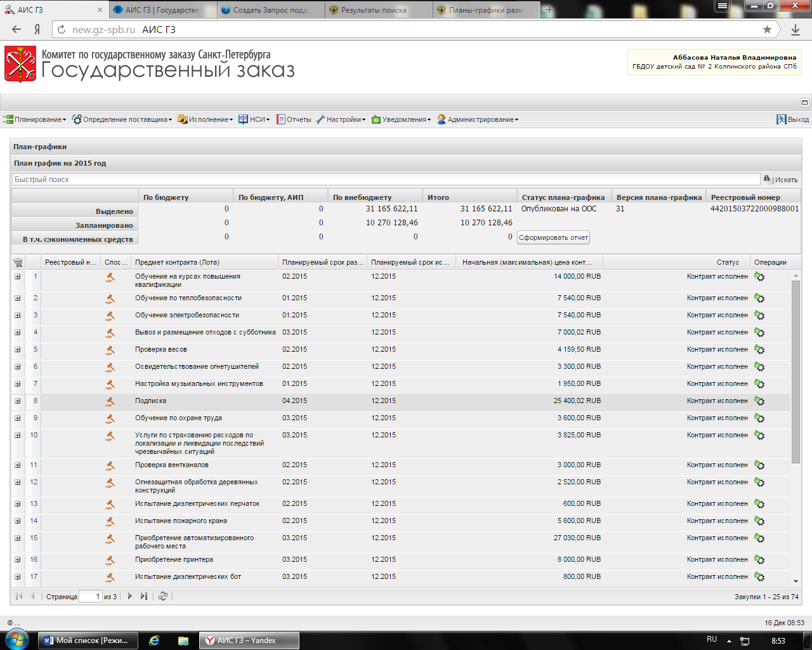Viewport: 812px width, 650px height.
Task: Go to next page arrow in pager
Action: tap(130, 596)
